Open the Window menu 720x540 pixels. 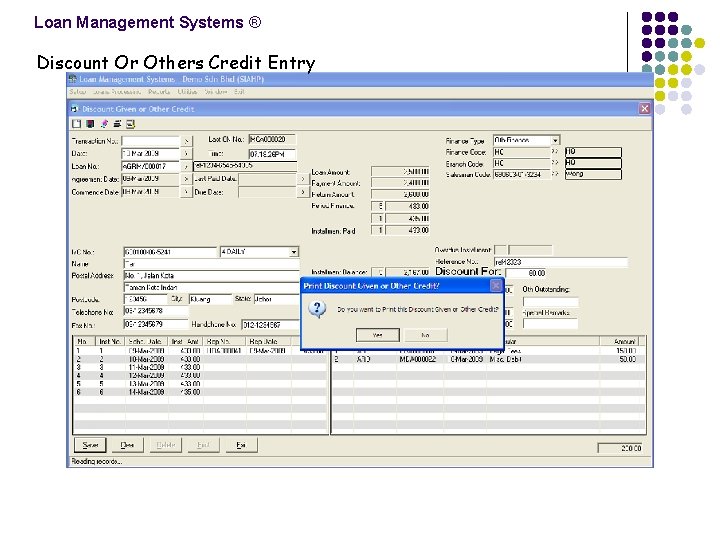(216, 92)
